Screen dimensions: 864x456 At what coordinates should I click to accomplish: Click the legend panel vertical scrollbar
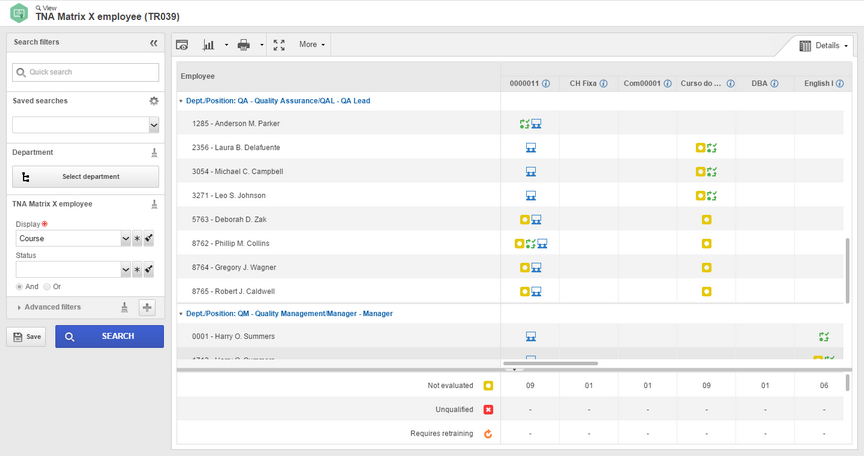(847, 382)
